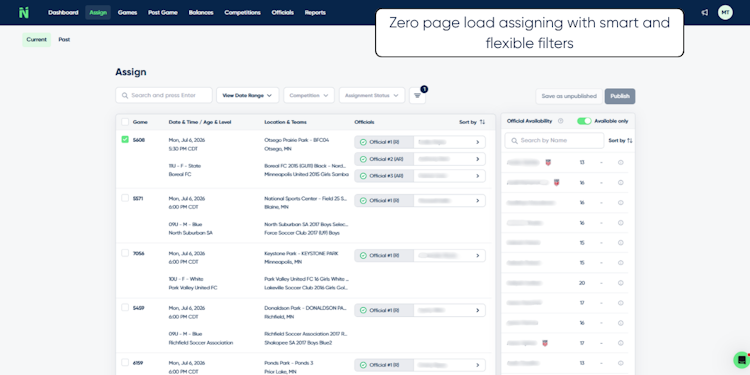Go to the Dashboard nav item
The image size is (750, 375).
pos(63,12)
